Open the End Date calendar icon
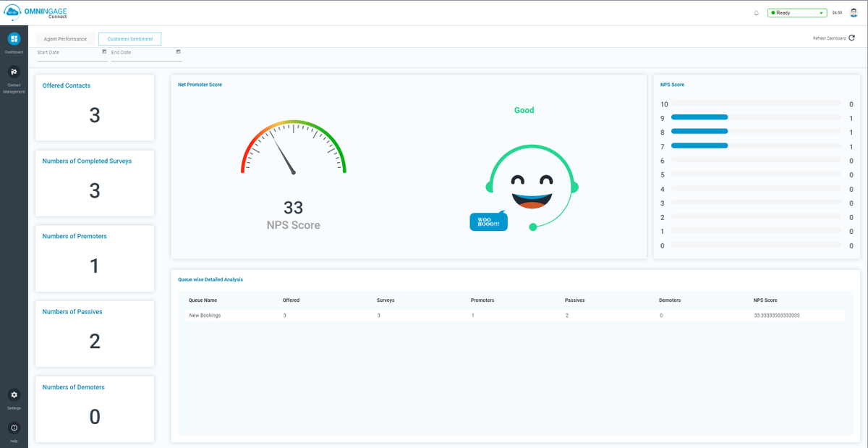This screenshot has height=448, width=868. (179, 51)
